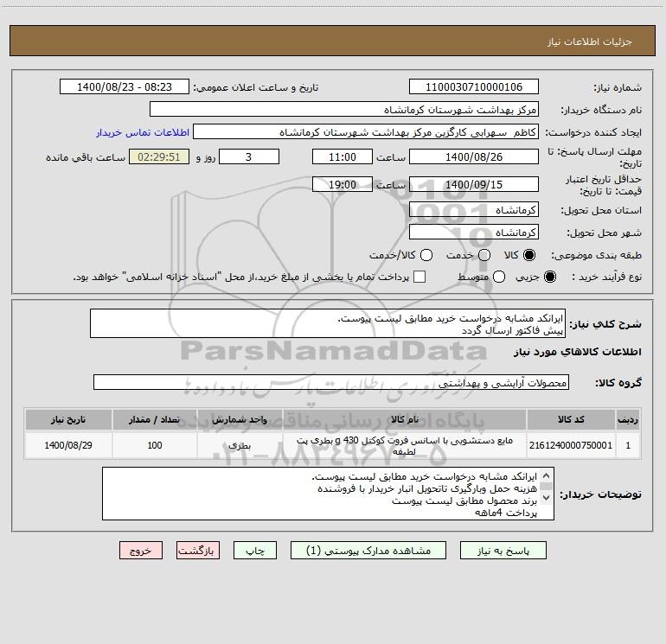This screenshot has width=666, height=644.
Task: Open مشاهده مدارک پیوستی (1) button
Action: tap(368, 551)
